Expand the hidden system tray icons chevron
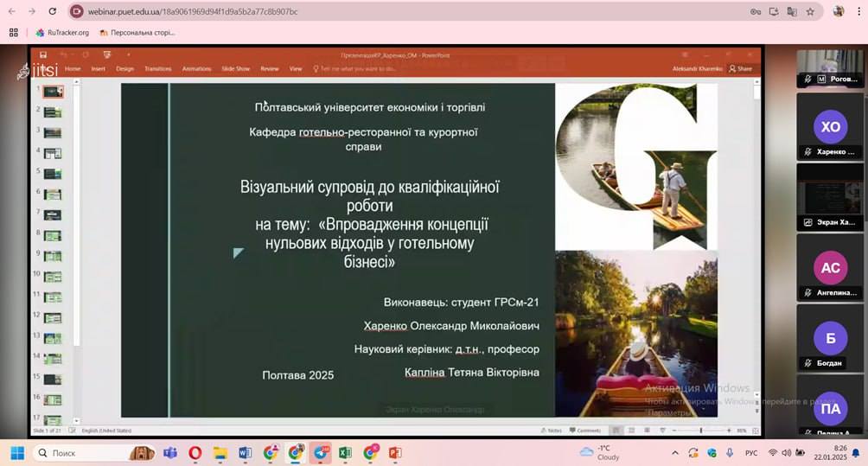868x466 pixels. click(675, 452)
